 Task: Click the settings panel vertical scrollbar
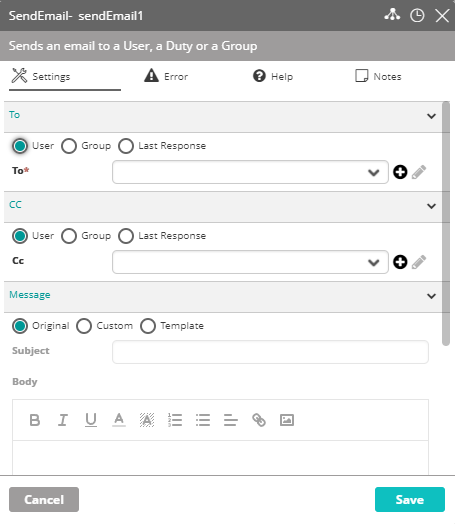(446, 224)
